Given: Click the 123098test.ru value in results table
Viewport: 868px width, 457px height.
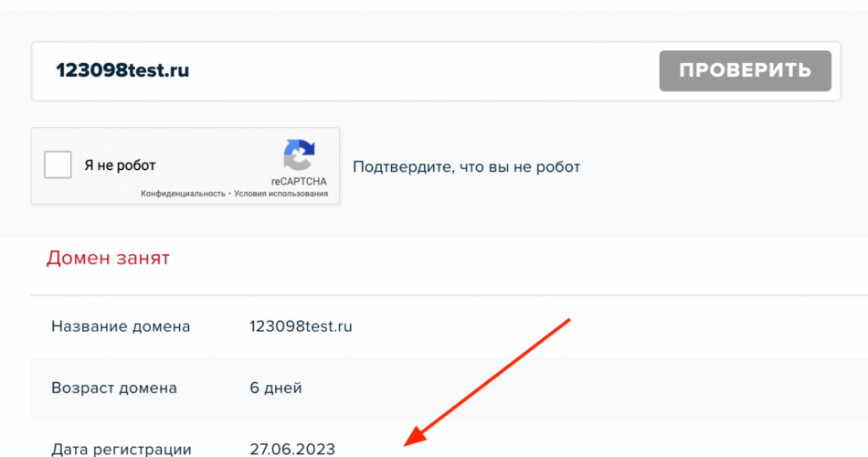Looking at the screenshot, I should coord(301,326).
